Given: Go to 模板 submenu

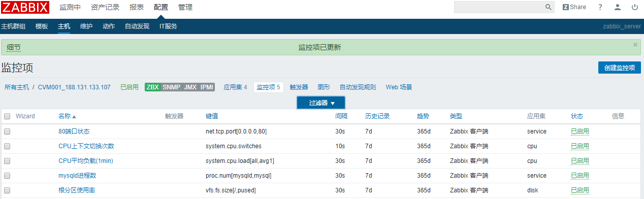Looking at the screenshot, I should pos(42,26).
